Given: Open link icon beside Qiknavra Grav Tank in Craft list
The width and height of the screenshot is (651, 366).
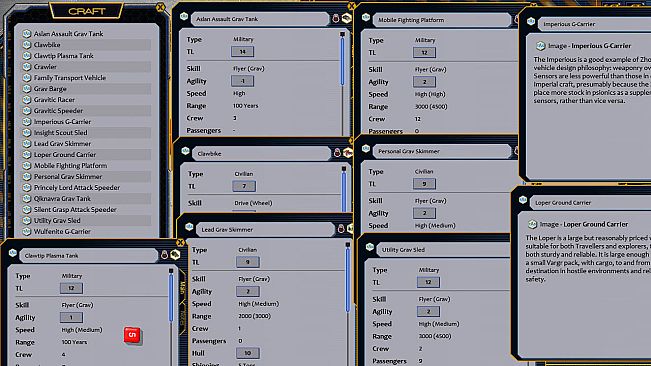Looking at the screenshot, I should [x=27, y=199].
